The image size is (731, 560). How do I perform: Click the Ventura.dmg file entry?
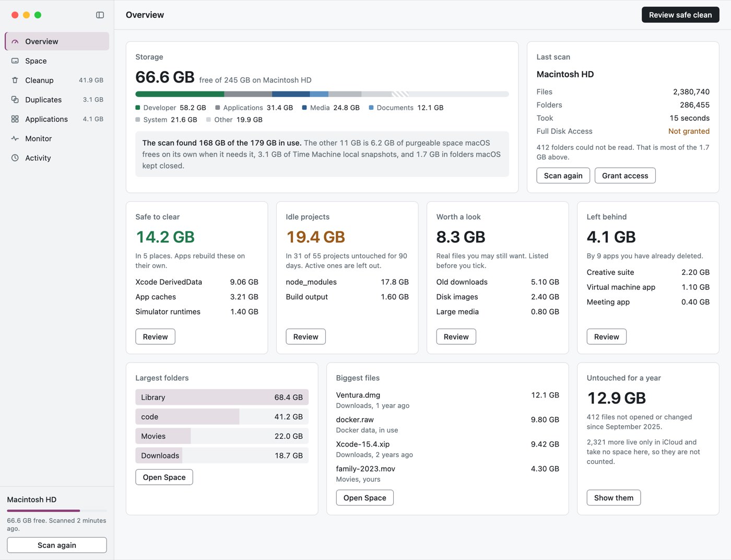[x=447, y=400]
